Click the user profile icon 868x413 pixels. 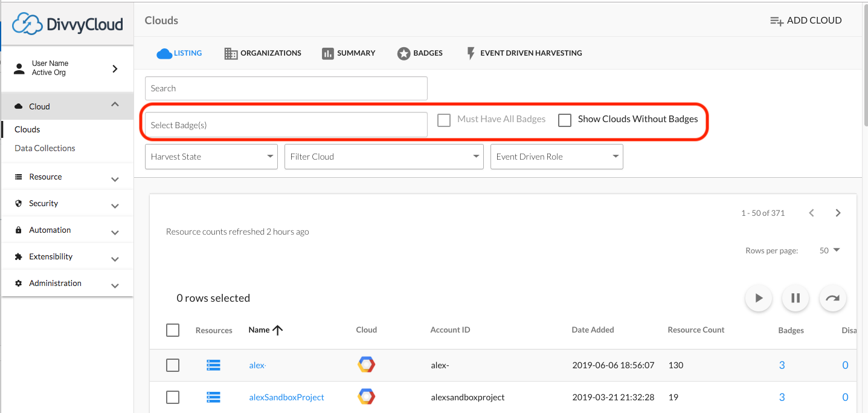point(19,68)
